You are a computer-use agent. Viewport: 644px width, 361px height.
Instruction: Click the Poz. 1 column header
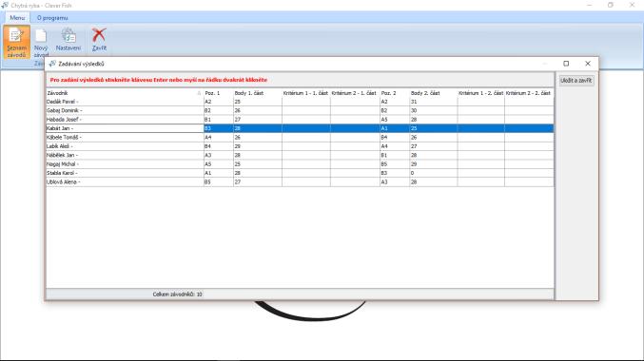point(218,93)
